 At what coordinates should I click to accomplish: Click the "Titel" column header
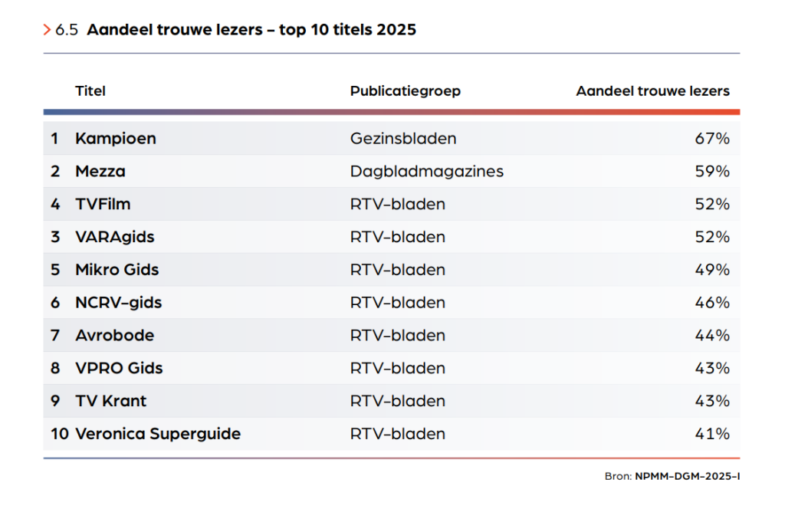[90, 91]
